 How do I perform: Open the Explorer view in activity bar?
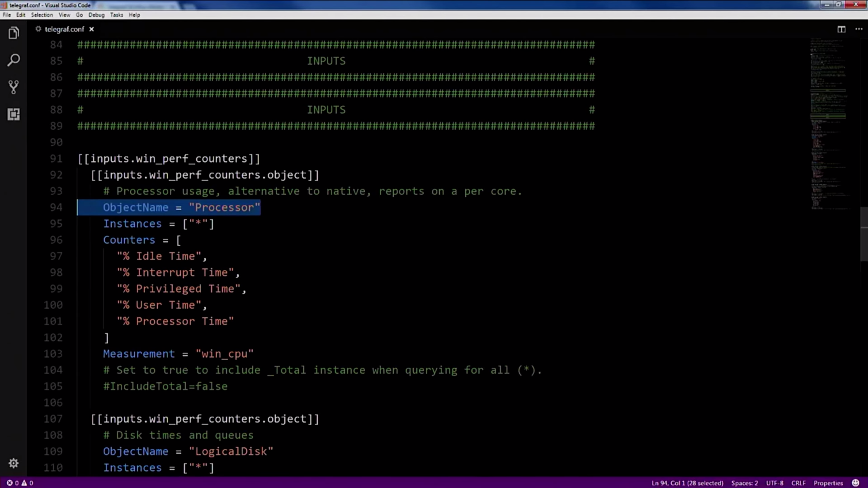click(x=14, y=33)
